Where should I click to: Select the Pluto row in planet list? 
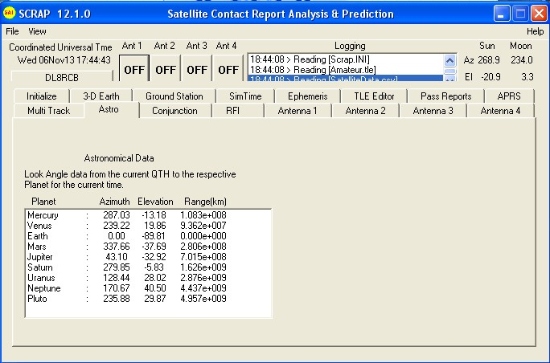(148, 299)
